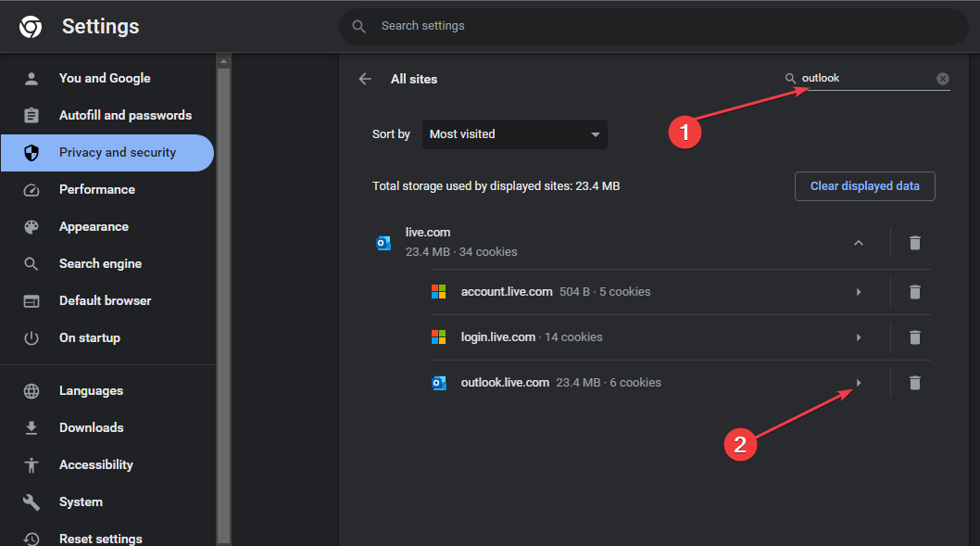Remove login.live.com data with trash icon

coord(914,337)
